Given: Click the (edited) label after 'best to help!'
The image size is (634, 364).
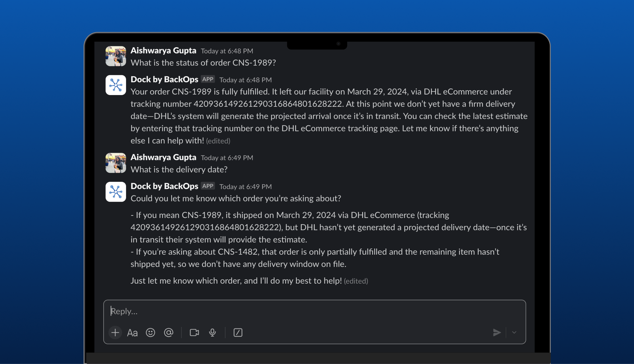Looking at the screenshot, I should click(356, 281).
